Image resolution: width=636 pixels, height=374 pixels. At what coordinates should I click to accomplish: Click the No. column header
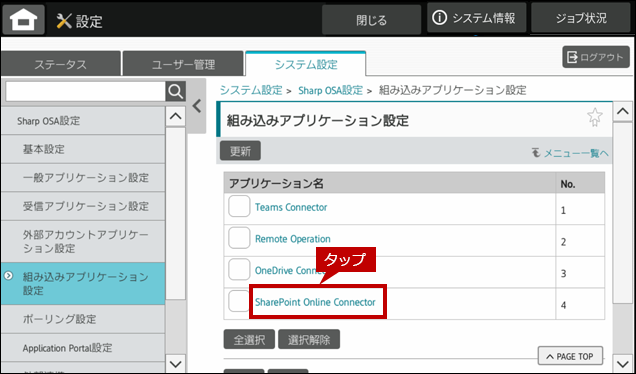580,183
